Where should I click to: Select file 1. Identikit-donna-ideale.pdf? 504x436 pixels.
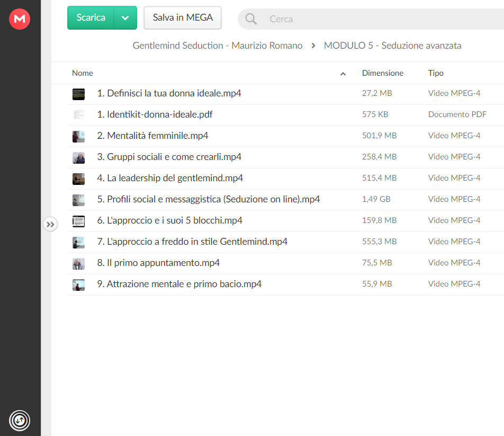coord(155,114)
